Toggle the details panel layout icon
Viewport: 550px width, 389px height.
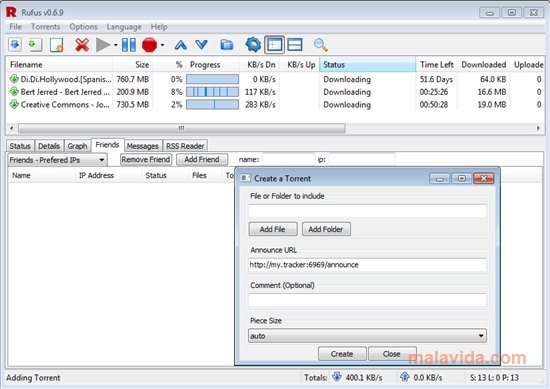pyautogui.click(x=274, y=45)
